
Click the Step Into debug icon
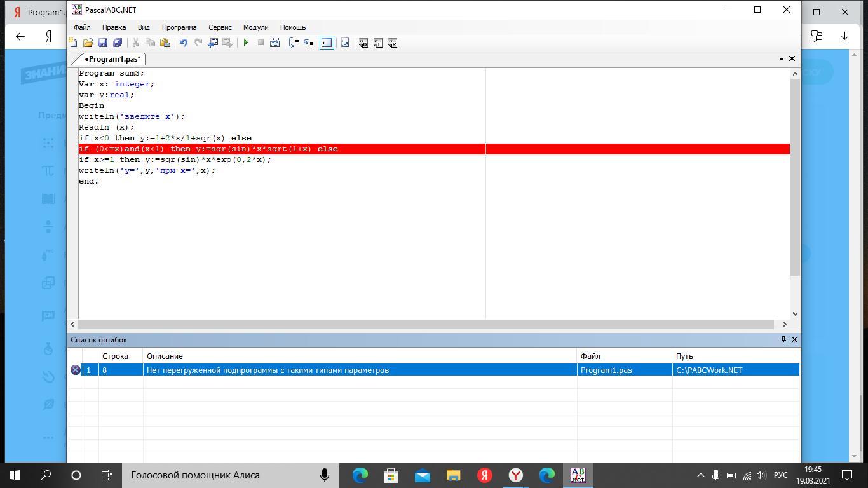(x=308, y=43)
